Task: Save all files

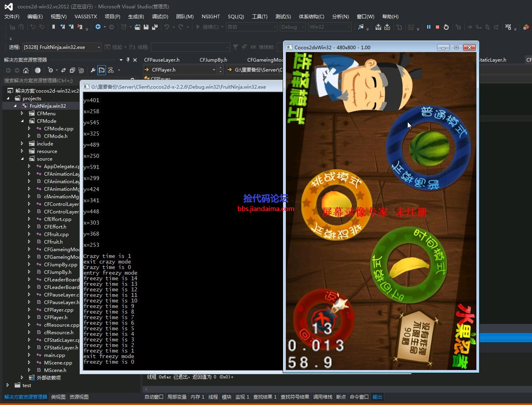Action: [x=154, y=27]
